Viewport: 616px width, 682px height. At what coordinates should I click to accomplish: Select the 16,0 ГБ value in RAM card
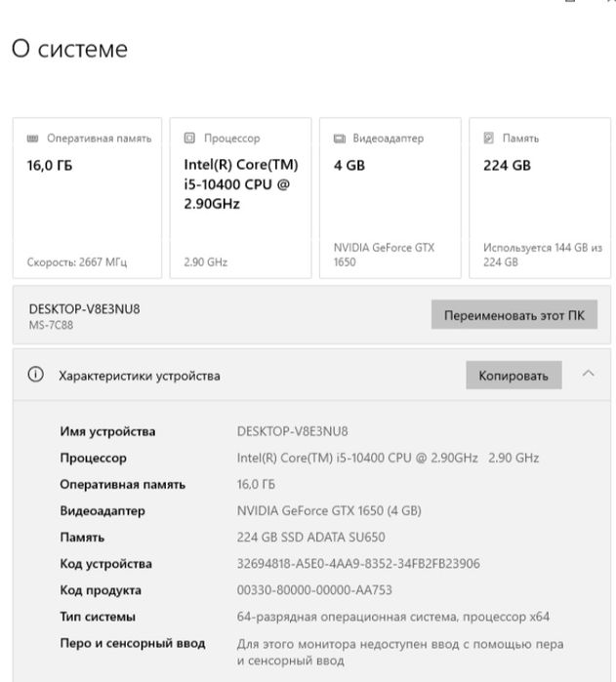pyautogui.click(x=49, y=166)
